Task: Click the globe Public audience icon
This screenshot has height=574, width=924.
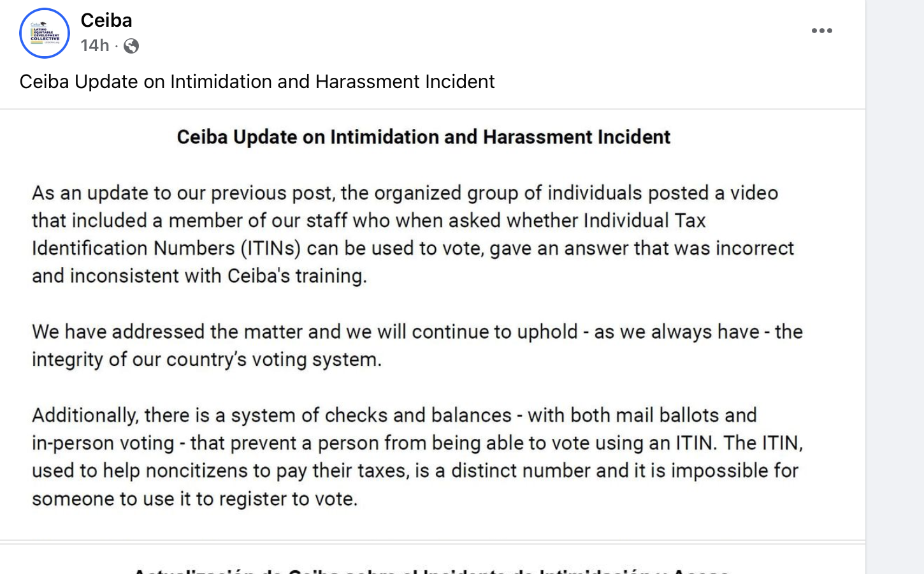Action: point(131,46)
